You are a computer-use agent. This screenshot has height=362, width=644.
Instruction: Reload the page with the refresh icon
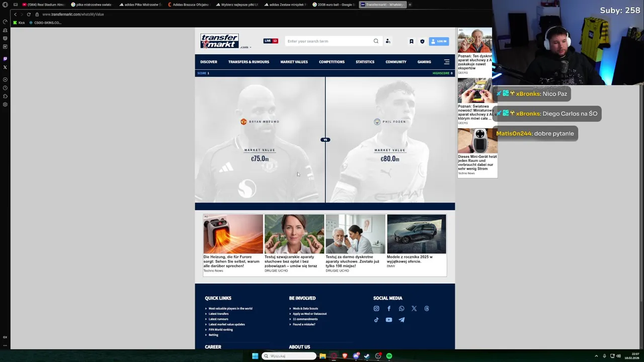pyautogui.click(x=29, y=14)
